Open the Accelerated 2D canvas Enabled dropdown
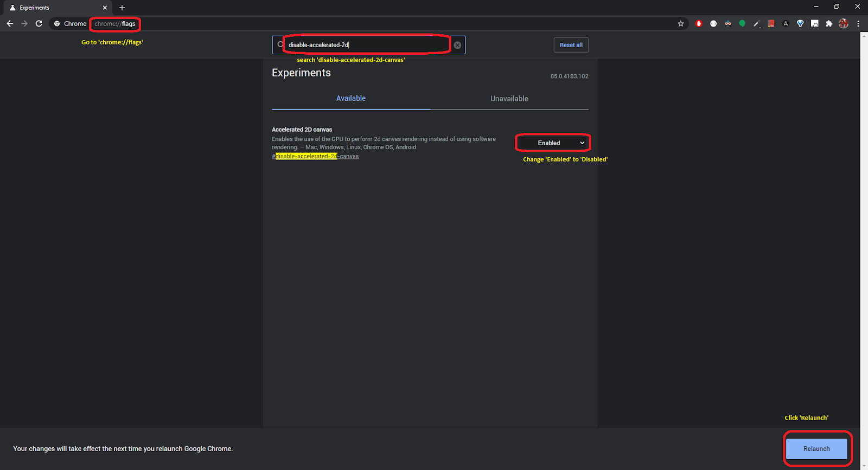Screen dimensions: 868x470 [553, 143]
